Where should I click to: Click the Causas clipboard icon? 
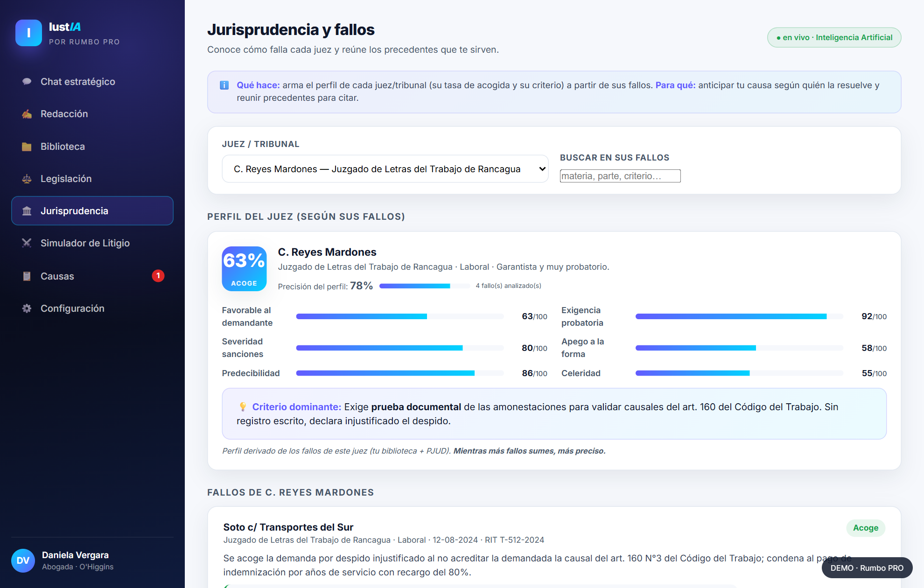tap(27, 276)
